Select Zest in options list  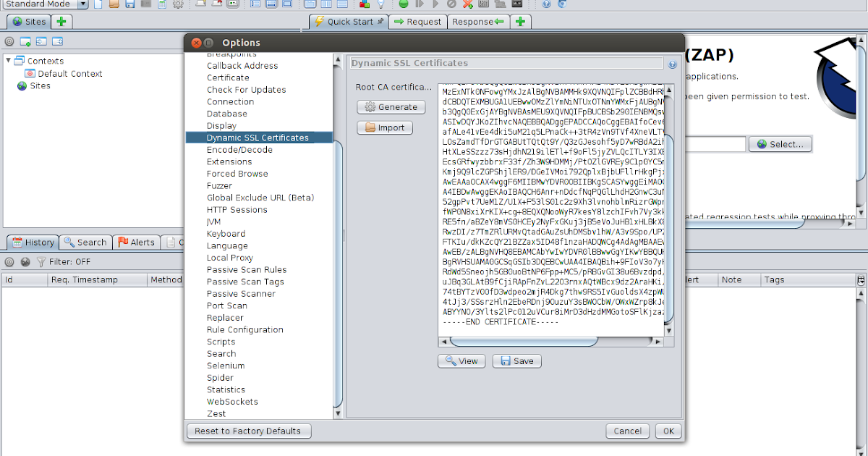[x=216, y=414]
